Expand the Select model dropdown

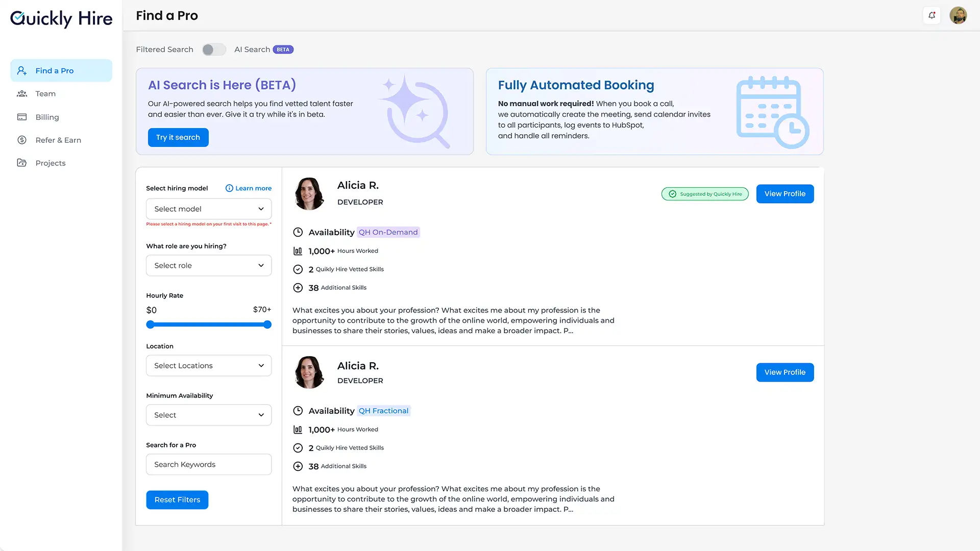209,209
